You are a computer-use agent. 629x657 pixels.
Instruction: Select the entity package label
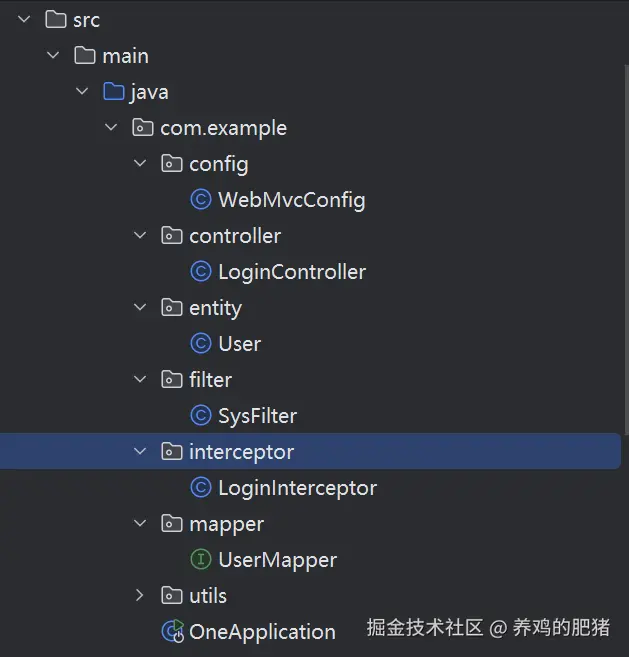click(x=215, y=308)
